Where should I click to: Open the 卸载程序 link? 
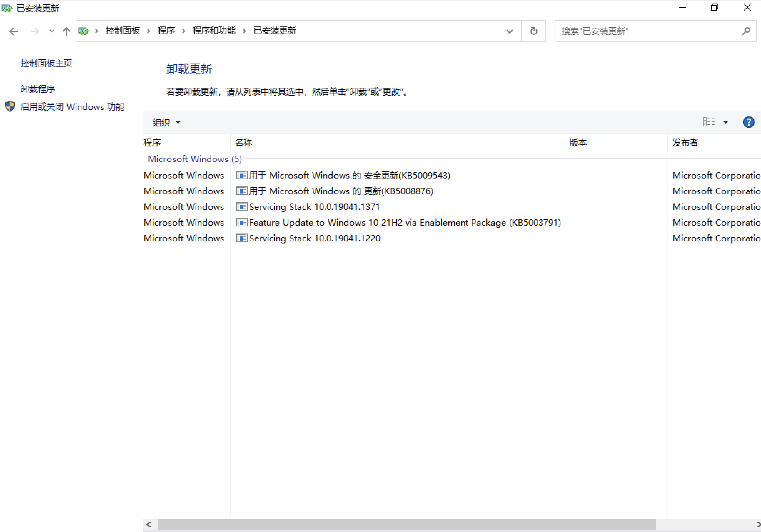38,89
